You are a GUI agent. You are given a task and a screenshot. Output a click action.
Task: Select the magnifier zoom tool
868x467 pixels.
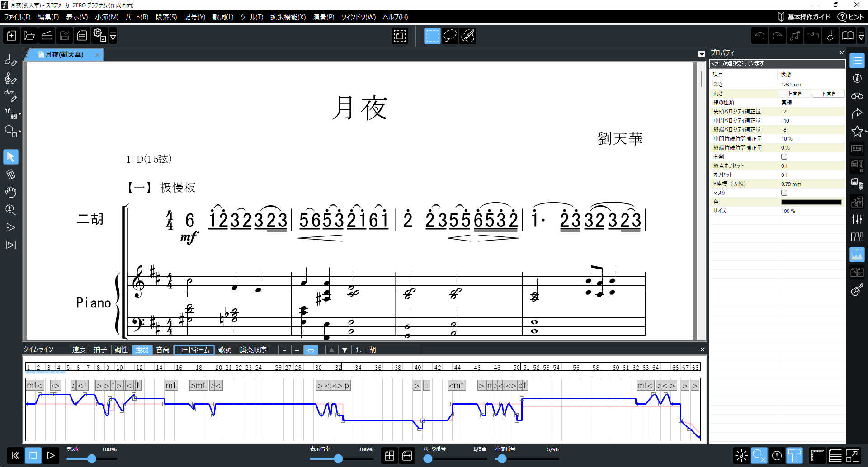point(10,210)
